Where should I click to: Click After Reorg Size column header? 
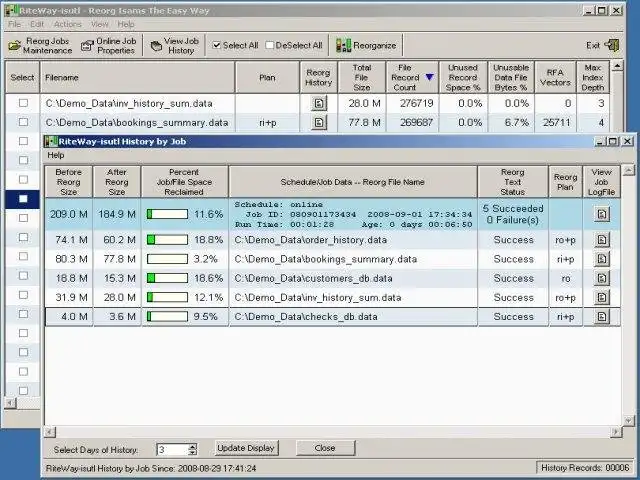tap(117, 182)
